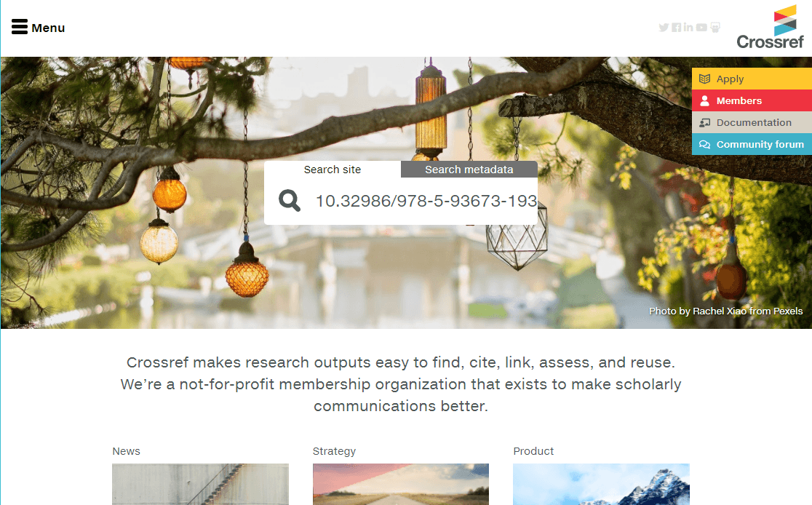This screenshot has width=812, height=505.
Task: Switch to Search metadata tab
Action: (469, 170)
